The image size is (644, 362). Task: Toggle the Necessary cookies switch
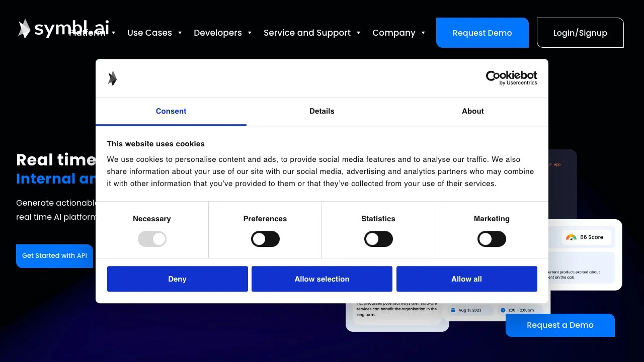point(152,239)
